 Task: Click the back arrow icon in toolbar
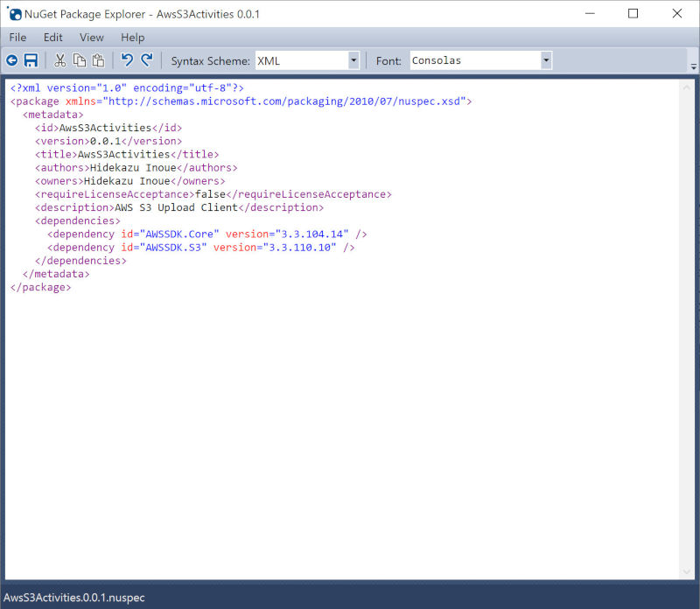click(12, 60)
